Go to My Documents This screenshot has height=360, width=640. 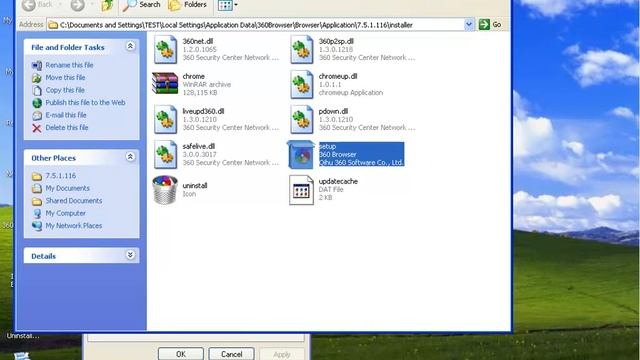click(67, 188)
